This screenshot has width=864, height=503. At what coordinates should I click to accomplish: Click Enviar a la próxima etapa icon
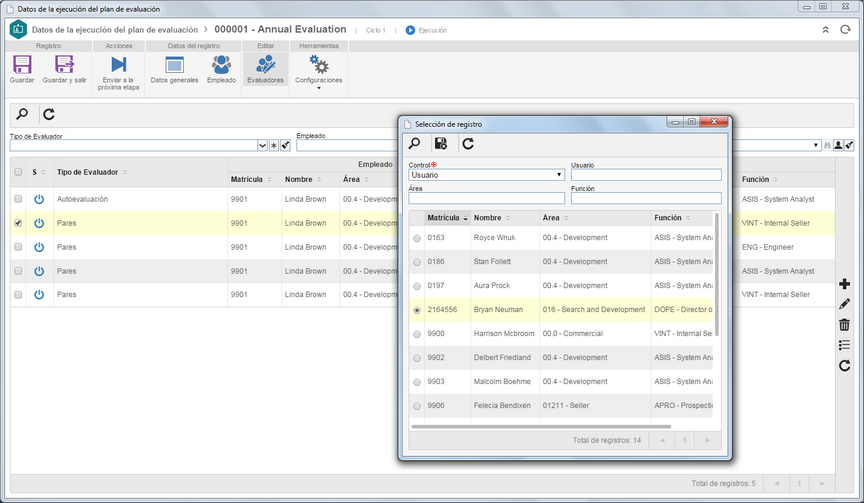coord(118,64)
